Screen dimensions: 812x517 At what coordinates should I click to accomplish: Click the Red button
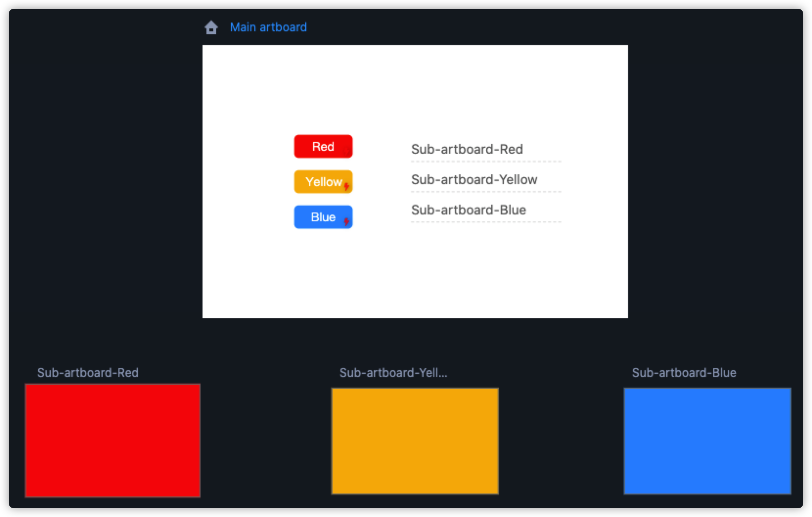tap(323, 146)
